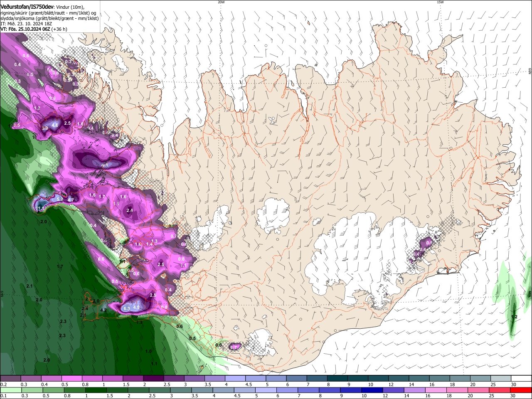Viewport: 532px width, 399px height.
Task: Pick the upper-row dark purple swatch starting at 2
Action: 153,379
